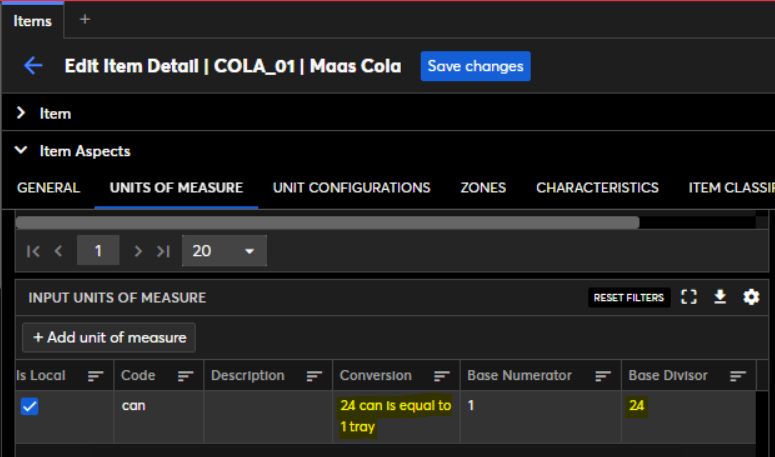Open the Unit Configurations tab

pyautogui.click(x=351, y=188)
